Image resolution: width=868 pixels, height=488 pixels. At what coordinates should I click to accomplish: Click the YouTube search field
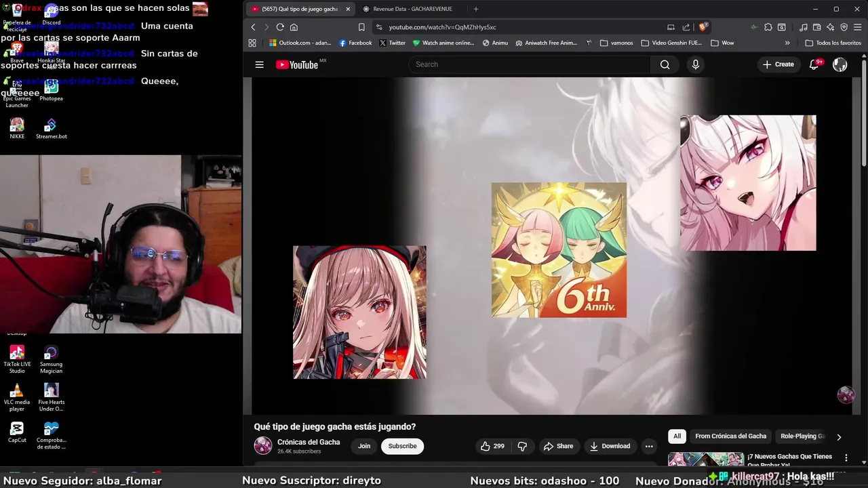tap(530, 64)
